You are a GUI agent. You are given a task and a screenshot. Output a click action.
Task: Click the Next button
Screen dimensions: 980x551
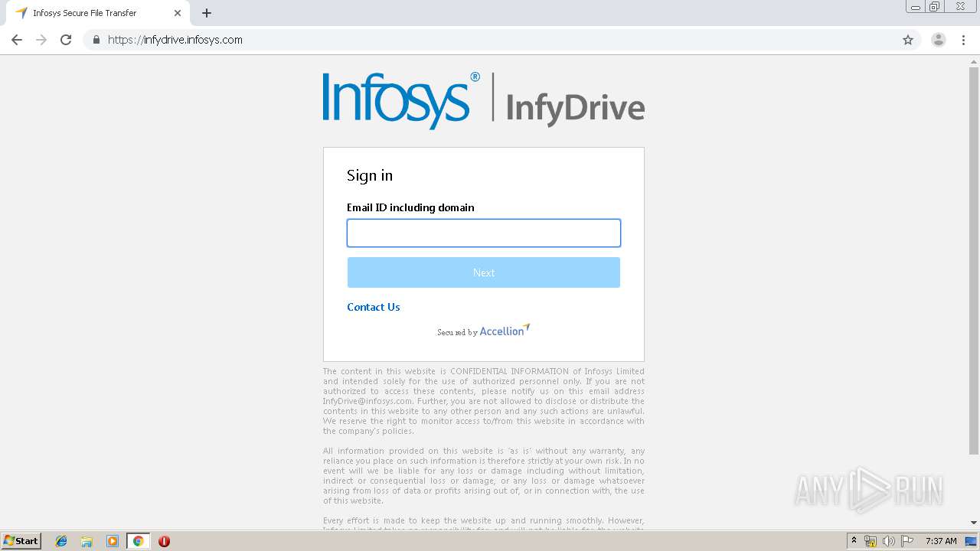(x=484, y=272)
